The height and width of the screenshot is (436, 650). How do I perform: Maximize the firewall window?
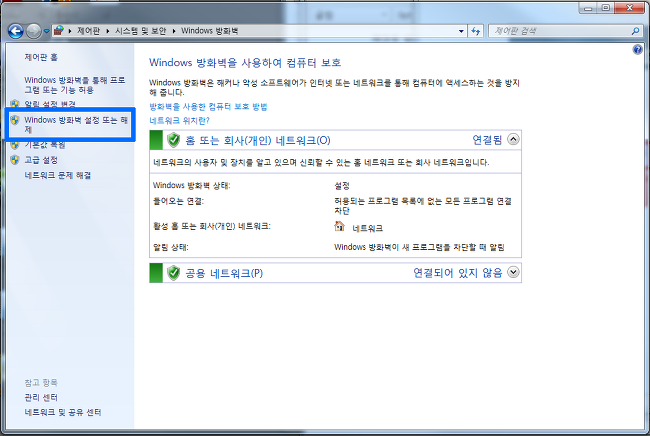tap(606, 7)
